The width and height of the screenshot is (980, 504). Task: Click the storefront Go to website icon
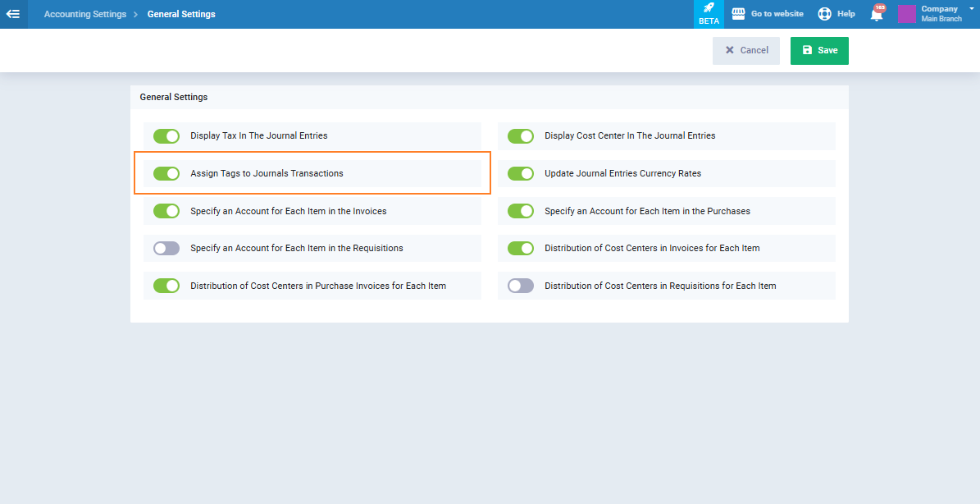pyautogui.click(x=738, y=14)
